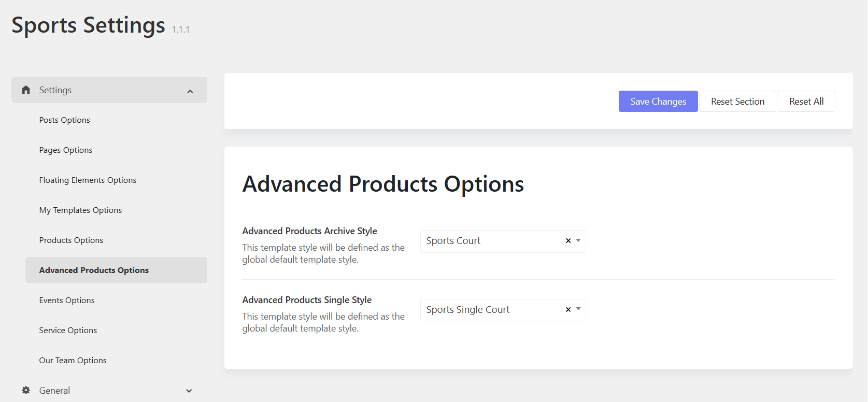Screen dimensions: 868x402
Task: Click the version number 1.1.1
Action: click(181, 30)
